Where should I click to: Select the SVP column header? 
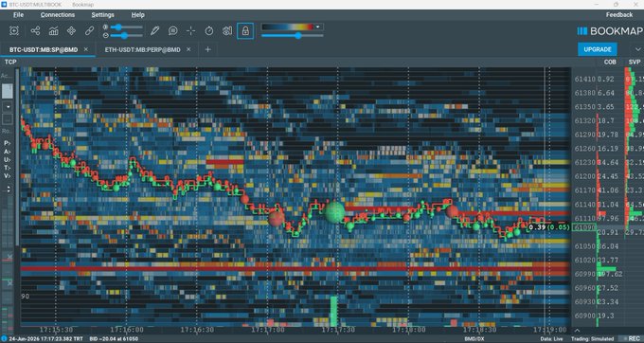tap(635, 62)
